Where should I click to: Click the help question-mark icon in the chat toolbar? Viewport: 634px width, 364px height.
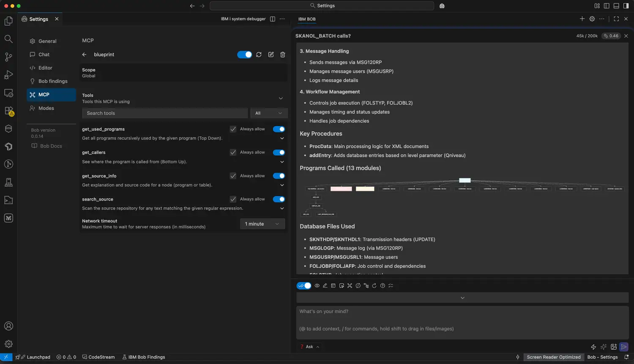[x=383, y=285]
